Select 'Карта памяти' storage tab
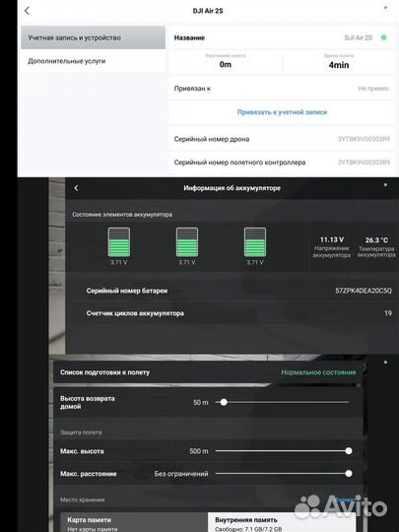This screenshot has width=399, height=532. (x=134, y=522)
